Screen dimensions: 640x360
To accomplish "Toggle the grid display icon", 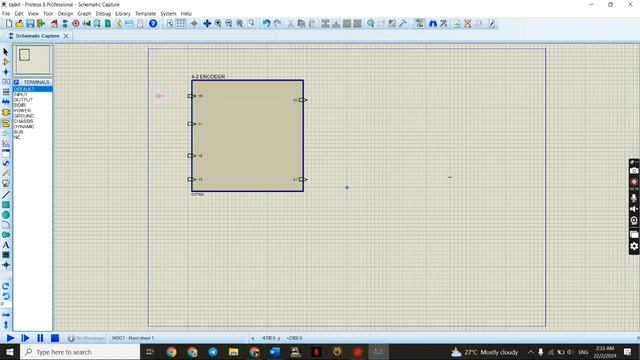I will [180, 24].
